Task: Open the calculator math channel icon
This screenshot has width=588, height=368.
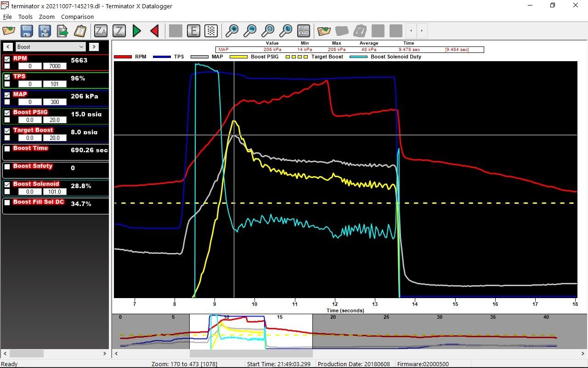Action: point(303,31)
